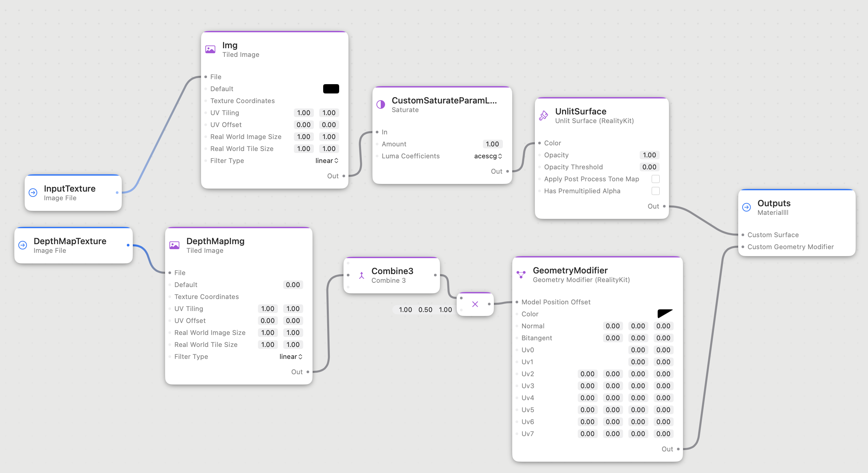
Task: Open DepthMapImg Filter Type dropdown
Action: coord(291,357)
